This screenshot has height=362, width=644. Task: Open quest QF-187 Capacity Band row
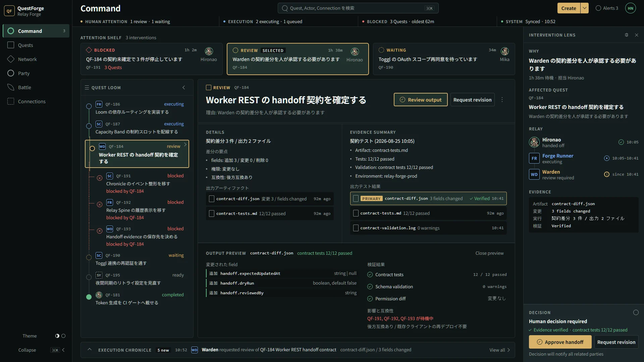[137, 128]
